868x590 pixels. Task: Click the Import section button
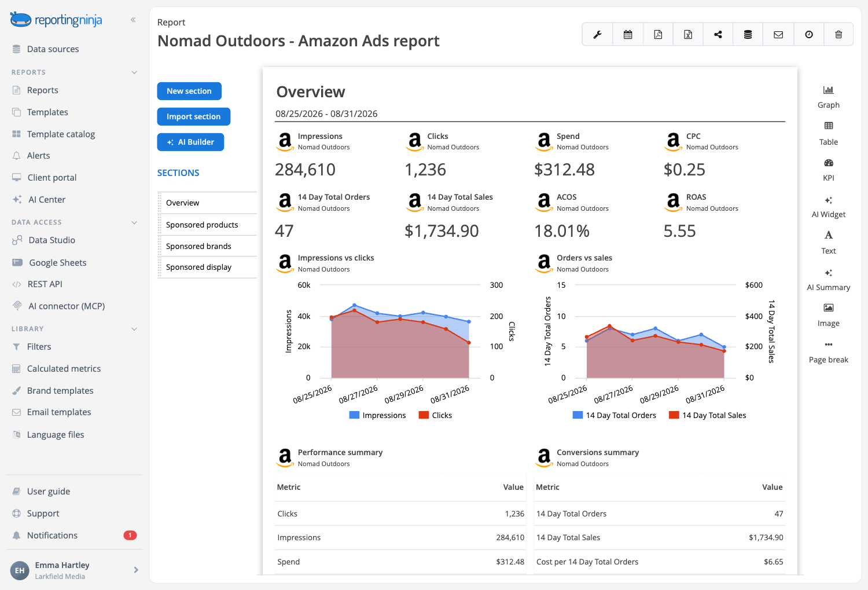pyautogui.click(x=193, y=116)
